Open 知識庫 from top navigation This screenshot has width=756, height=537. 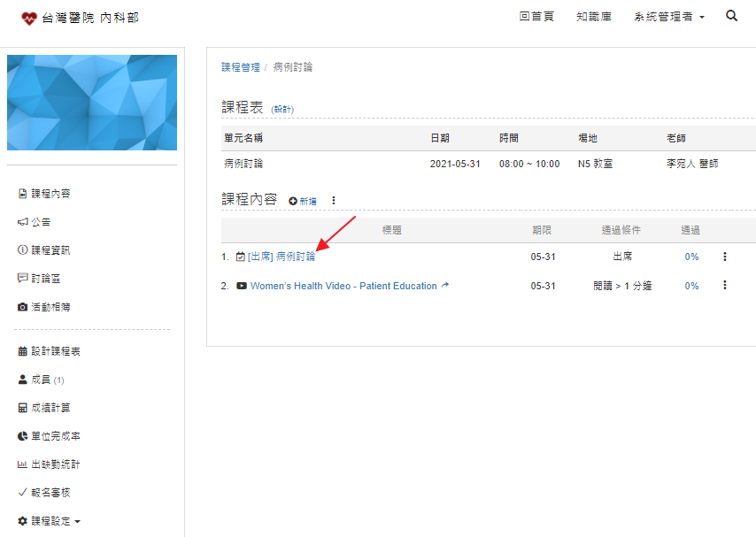click(x=593, y=17)
